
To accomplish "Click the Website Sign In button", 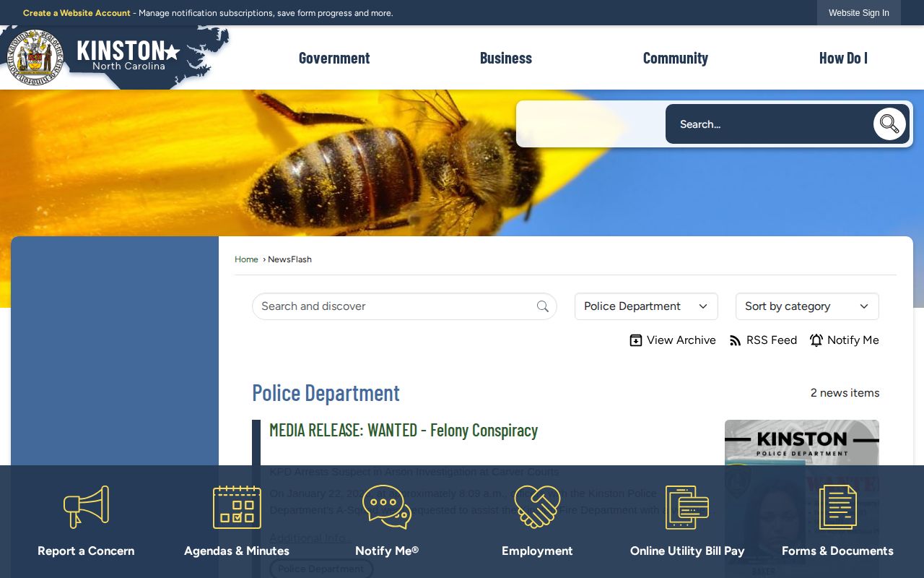I will pos(859,13).
